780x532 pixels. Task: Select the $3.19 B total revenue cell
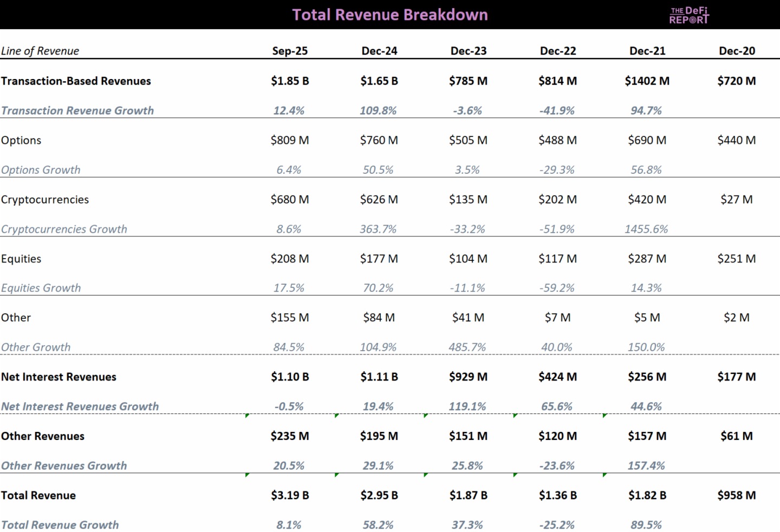click(290, 495)
